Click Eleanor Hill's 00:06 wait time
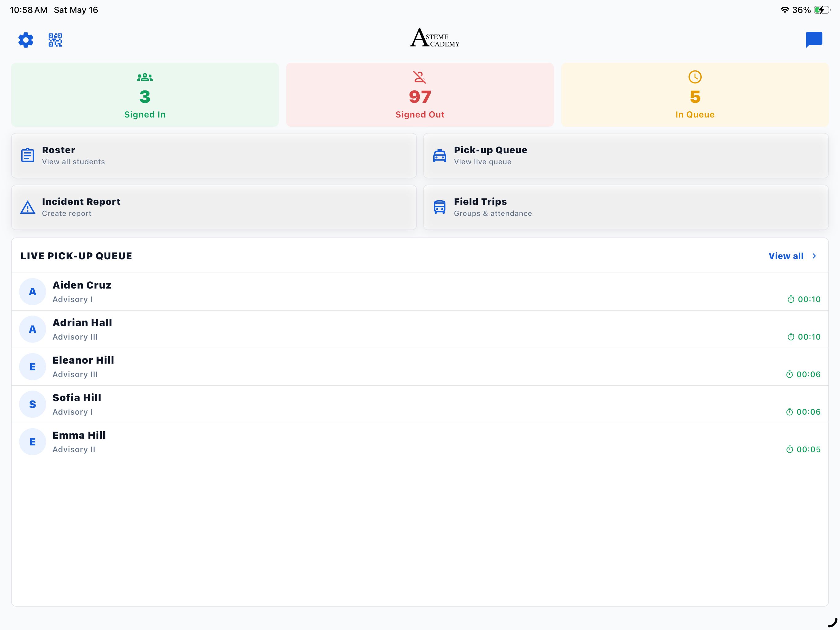840x630 pixels. tap(808, 375)
